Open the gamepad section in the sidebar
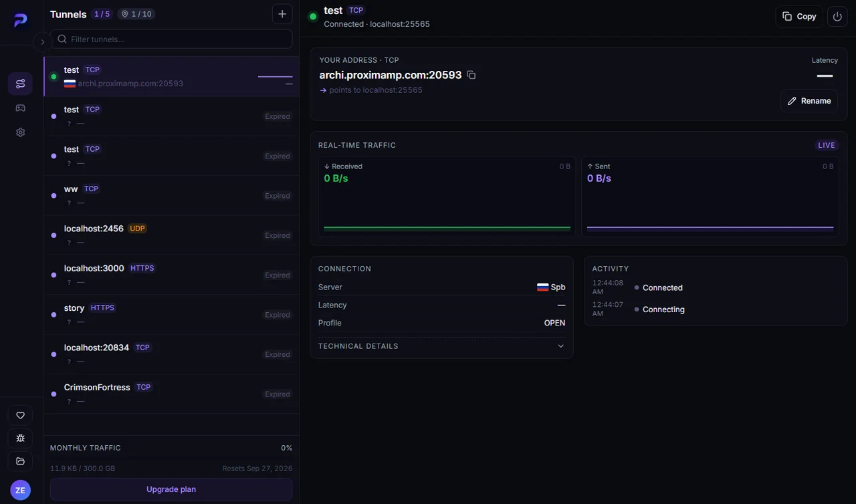This screenshot has height=504, width=856. [x=20, y=108]
